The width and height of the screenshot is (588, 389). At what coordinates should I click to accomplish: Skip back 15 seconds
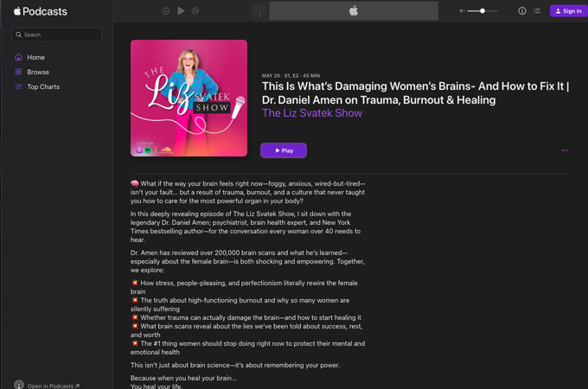[166, 11]
